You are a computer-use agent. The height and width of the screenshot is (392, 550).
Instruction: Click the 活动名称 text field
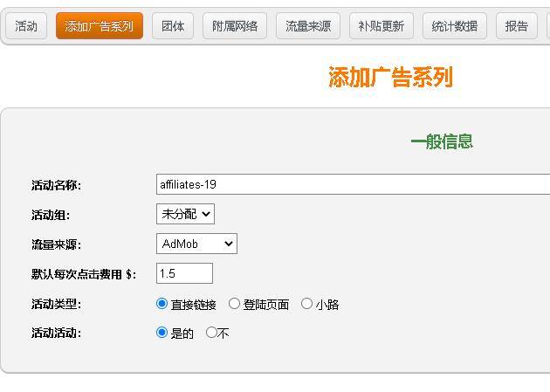tap(353, 184)
